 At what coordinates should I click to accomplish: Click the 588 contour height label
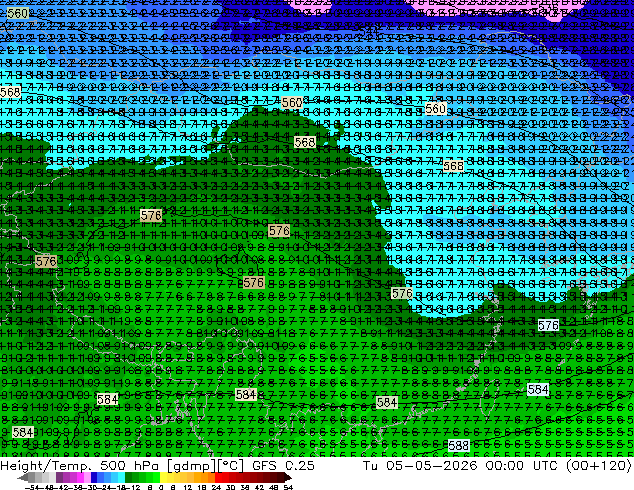pyautogui.click(x=459, y=446)
